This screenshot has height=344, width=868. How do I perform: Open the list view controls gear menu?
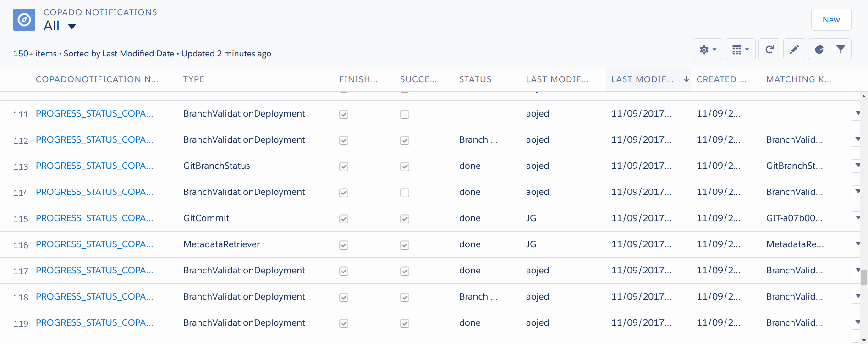[708, 49]
